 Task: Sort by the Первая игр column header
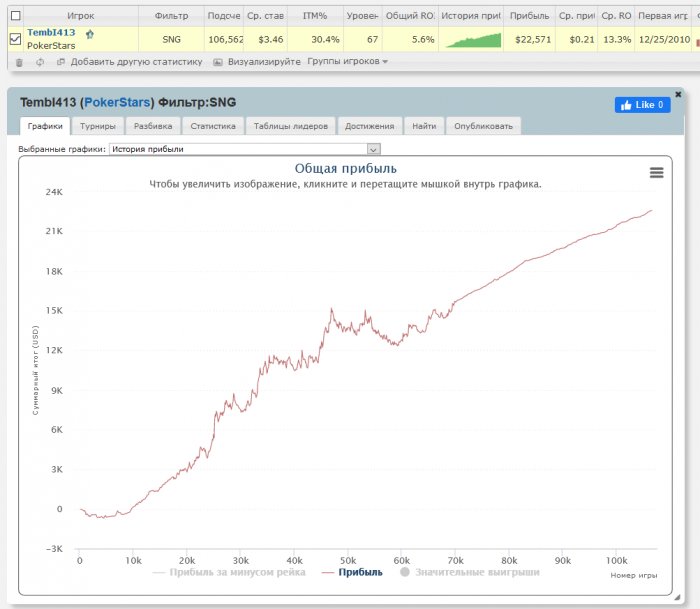[663, 16]
